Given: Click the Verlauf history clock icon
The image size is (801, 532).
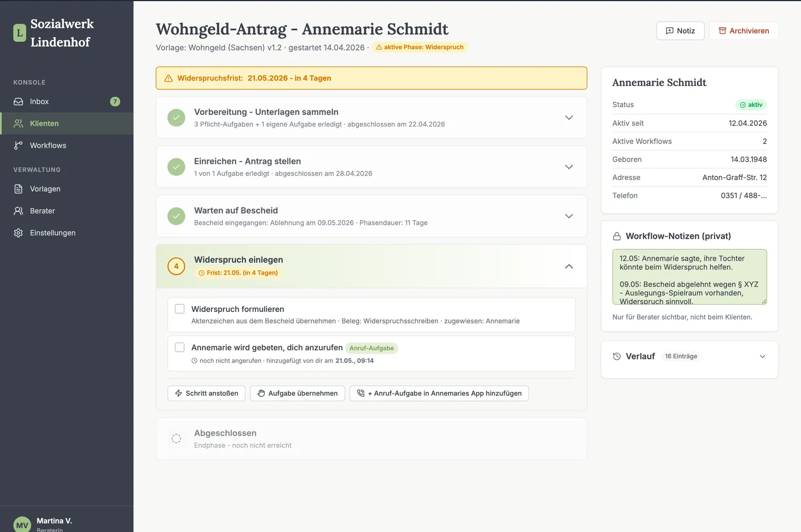Looking at the screenshot, I should [617, 356].
